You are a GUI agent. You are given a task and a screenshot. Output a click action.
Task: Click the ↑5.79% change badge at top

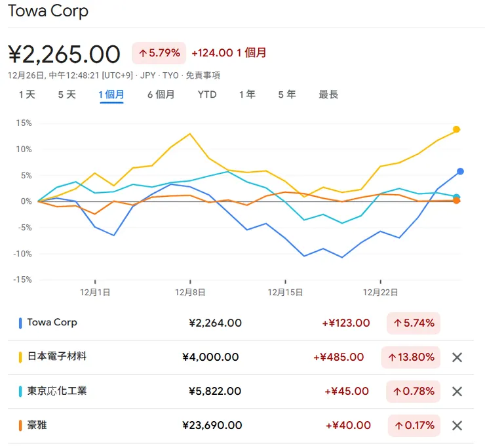pos(159,53)
